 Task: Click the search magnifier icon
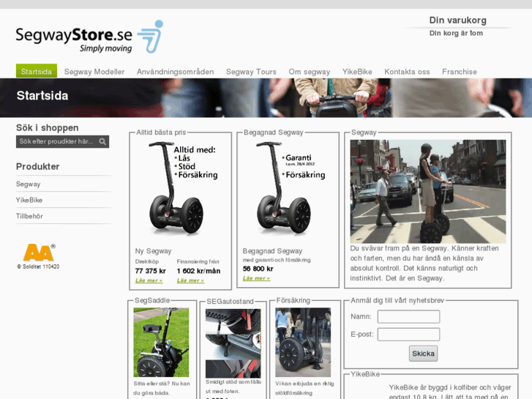click(x=102, y=141)
